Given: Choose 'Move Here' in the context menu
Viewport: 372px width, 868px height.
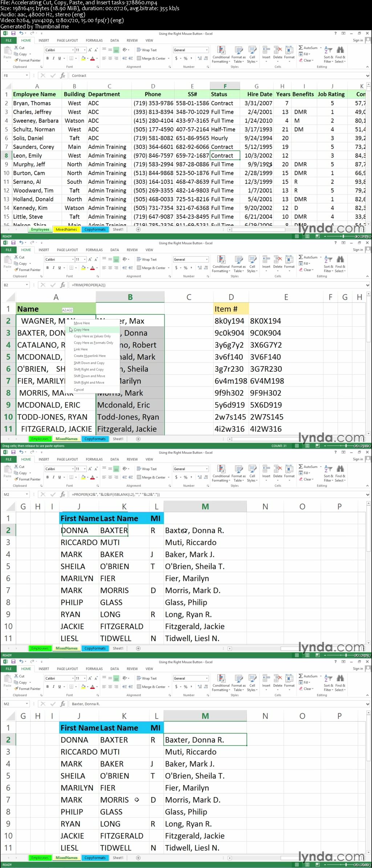Looking at the screenshot, I should point(82,323).
